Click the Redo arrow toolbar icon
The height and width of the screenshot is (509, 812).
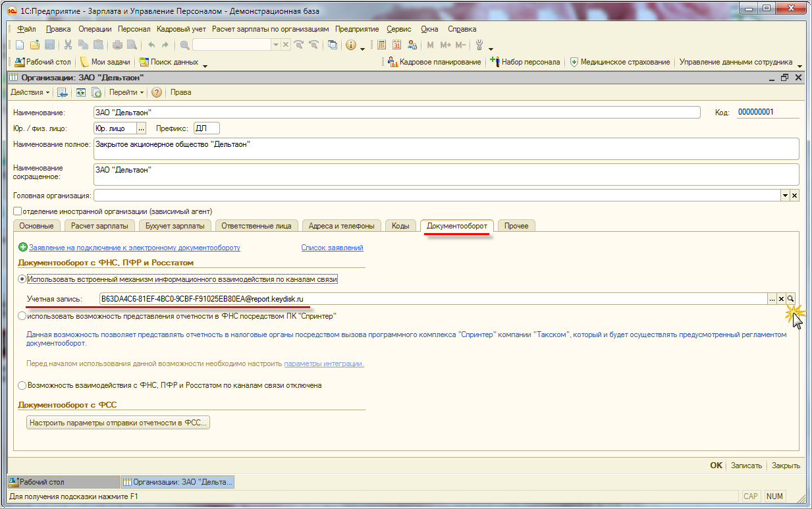165,45
